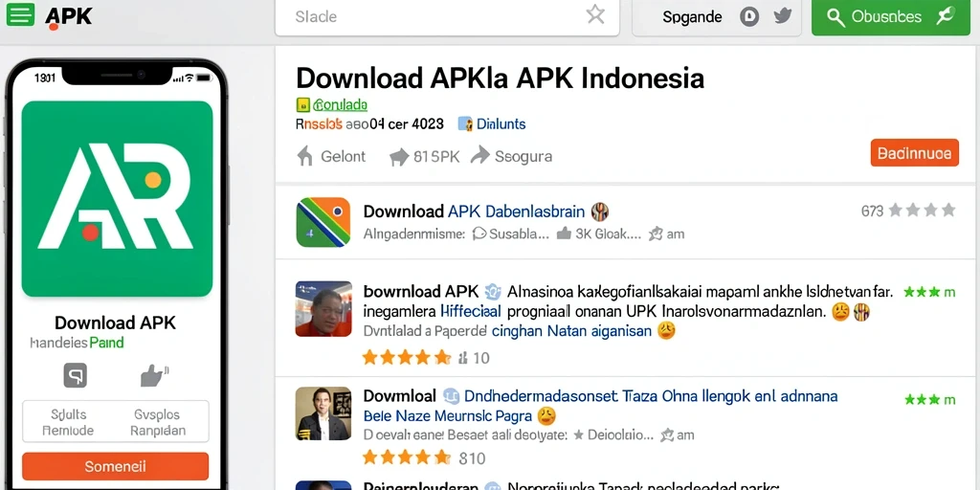
Task: Click the man in orange thumbnail
Action: (323, 309)
